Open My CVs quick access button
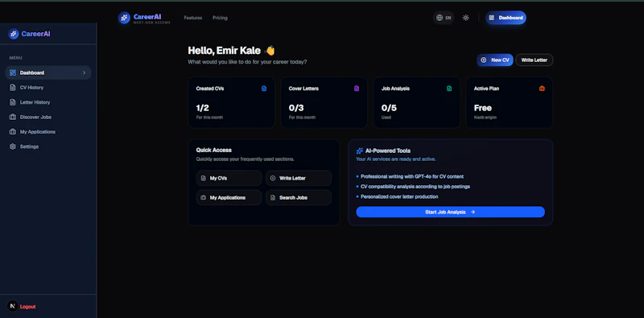644x318 pixels. tap(229, 178)
